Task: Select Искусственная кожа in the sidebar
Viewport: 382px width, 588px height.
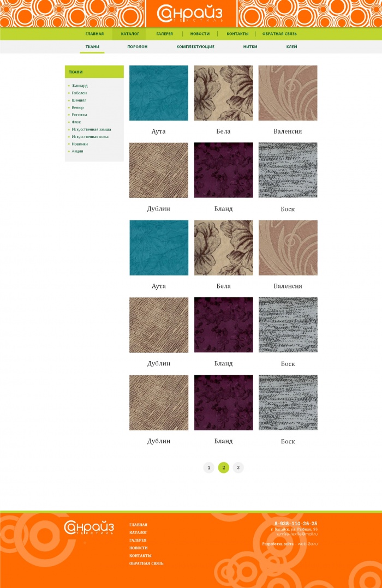Action: (x=90, y=137)
